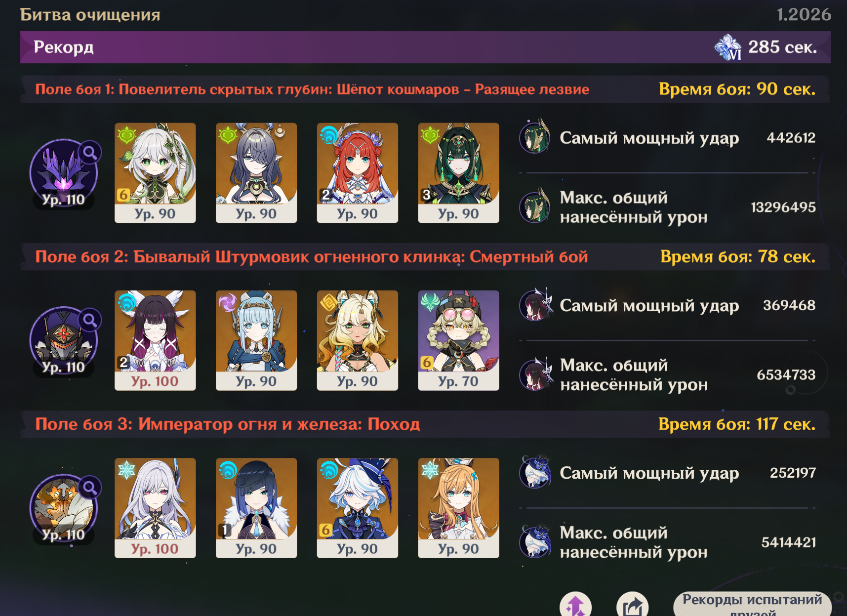Click avatar beside stage 3 'Макс. общий нанесённый урон'
The image size is (847, 616).
click(535, 542)
